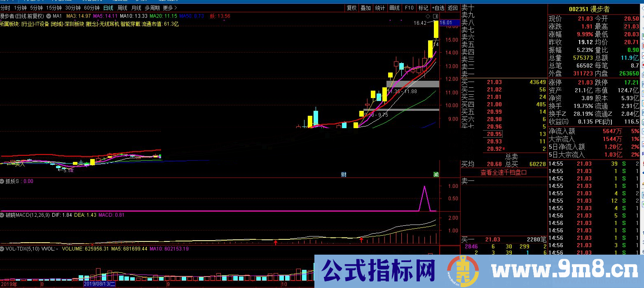This screenshot has width=644, height=288.
Task: Select the 标记 marking tool
Action: (x=423, y=7)
